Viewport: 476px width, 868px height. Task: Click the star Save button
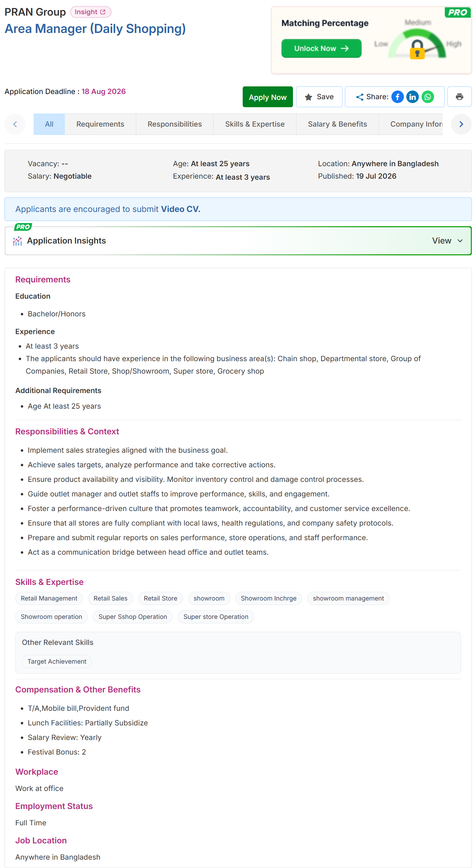[x=319, y=97]
